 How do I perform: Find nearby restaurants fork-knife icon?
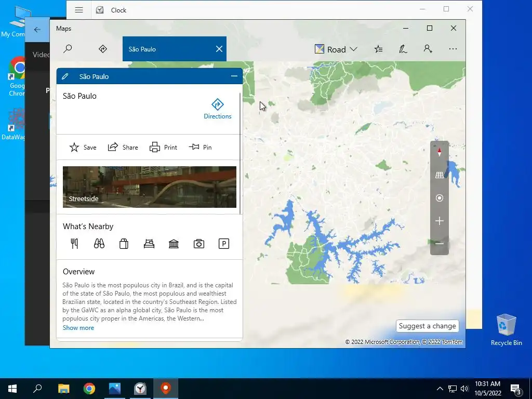(x=74, y=244)
